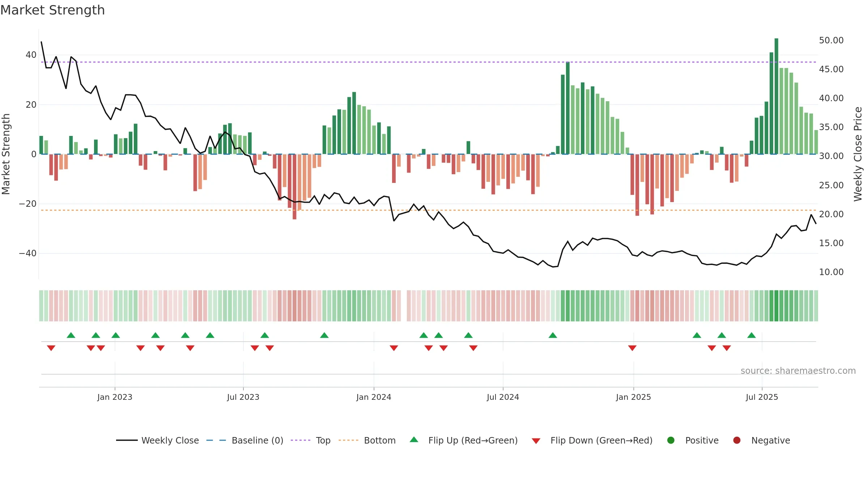Click the Flip Down (Green→Red) legend text
868x488 pixels.
click(601, 440)
